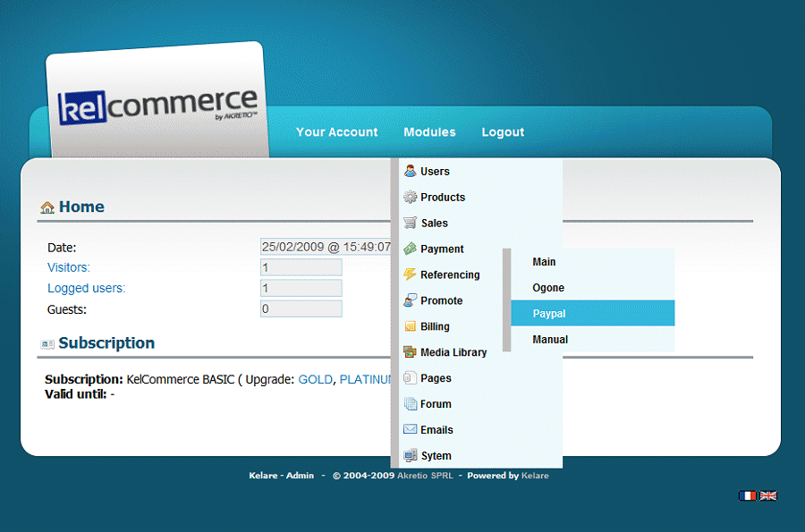Upgrade subscription via the GOLD link
Image resolution: width=805 pixels, height=532 pixels.
(x=315, y=379)
